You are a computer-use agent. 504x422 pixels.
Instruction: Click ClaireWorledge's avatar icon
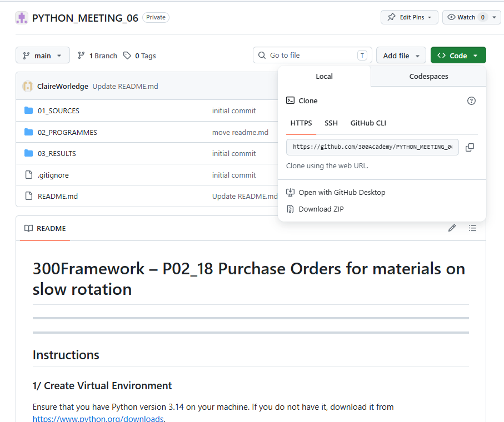tap(28, 87)
